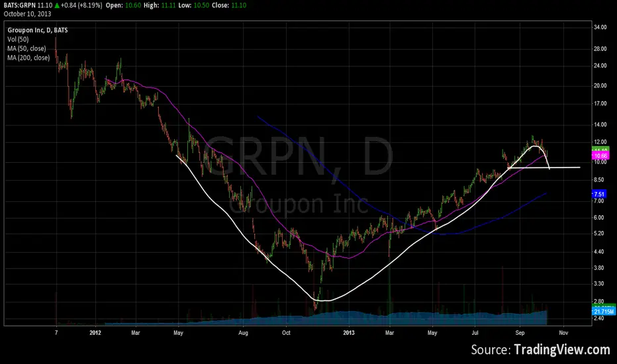Select the MA (200, close) indicator legend

[28, 58]
